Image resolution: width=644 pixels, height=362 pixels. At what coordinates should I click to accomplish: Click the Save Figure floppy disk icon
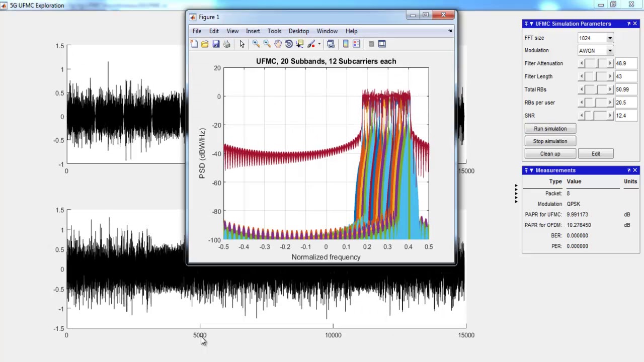tap(216, 44)
